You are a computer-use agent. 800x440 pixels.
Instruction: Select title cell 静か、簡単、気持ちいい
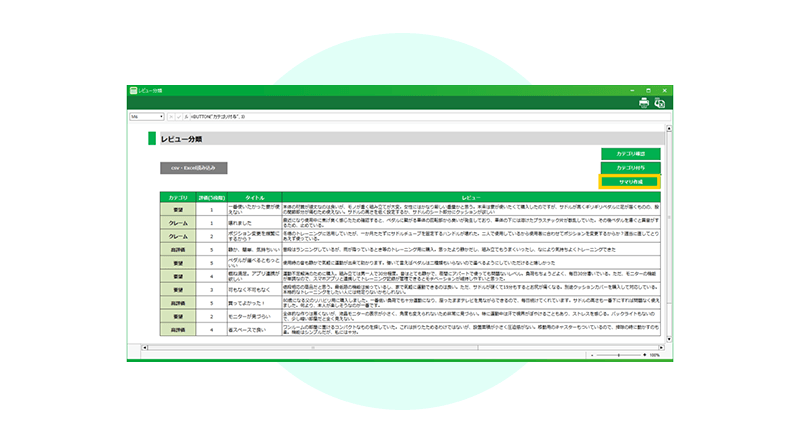pos(255,250)
